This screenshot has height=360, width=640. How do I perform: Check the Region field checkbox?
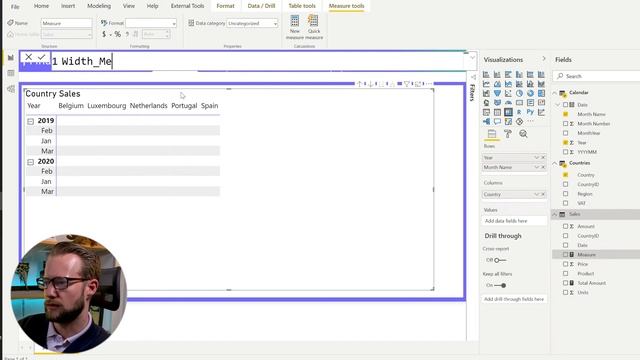565,193
